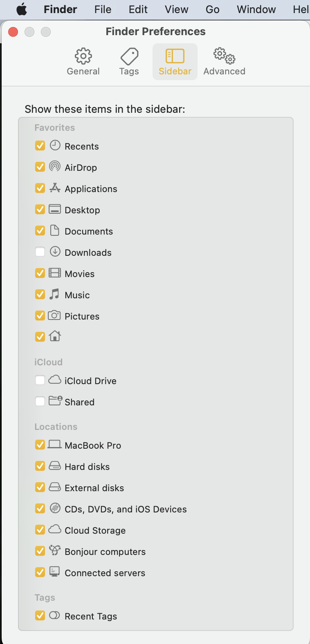This screenshot has width=310, height=644.
Task: Click the home folder house icon
Action: 55,336
